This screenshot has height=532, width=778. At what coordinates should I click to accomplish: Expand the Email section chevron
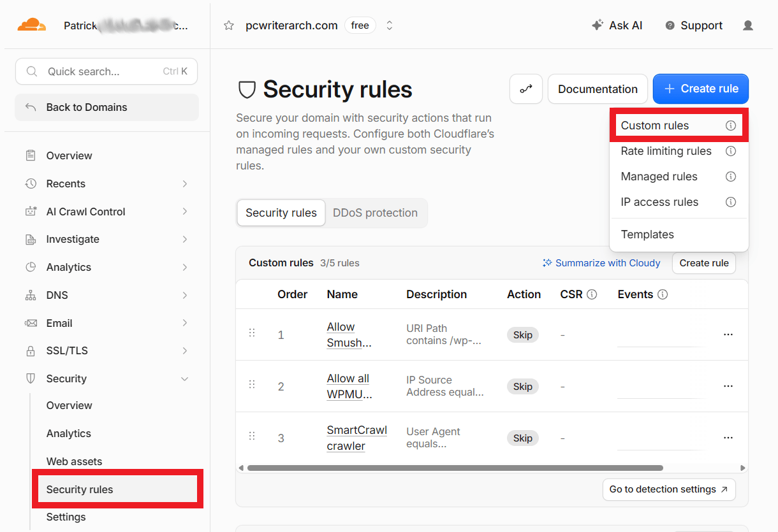185,323
